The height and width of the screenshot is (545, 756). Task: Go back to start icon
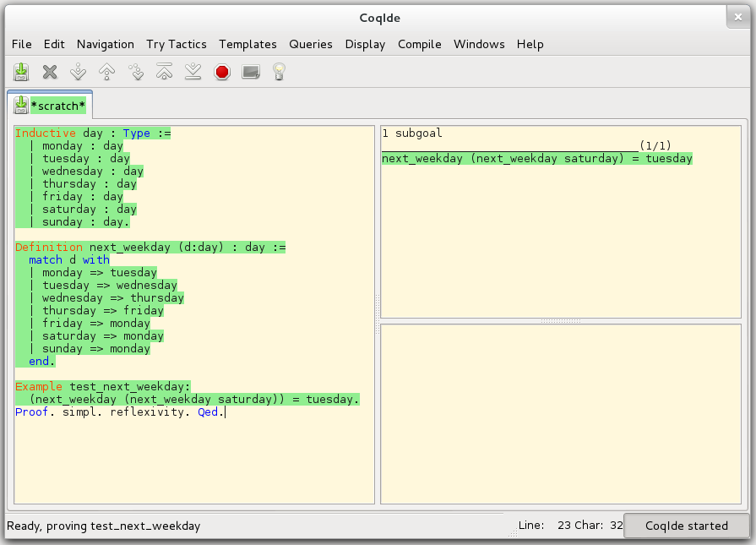(165, 72)
